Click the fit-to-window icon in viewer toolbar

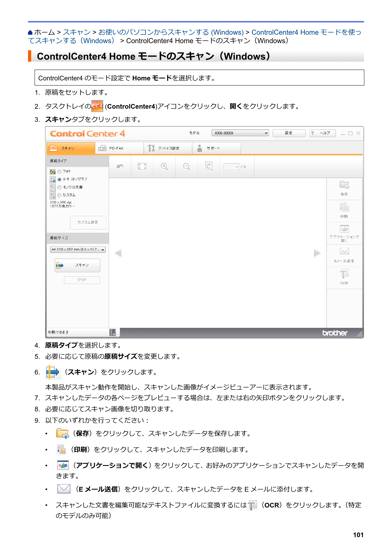coord(142,167)
